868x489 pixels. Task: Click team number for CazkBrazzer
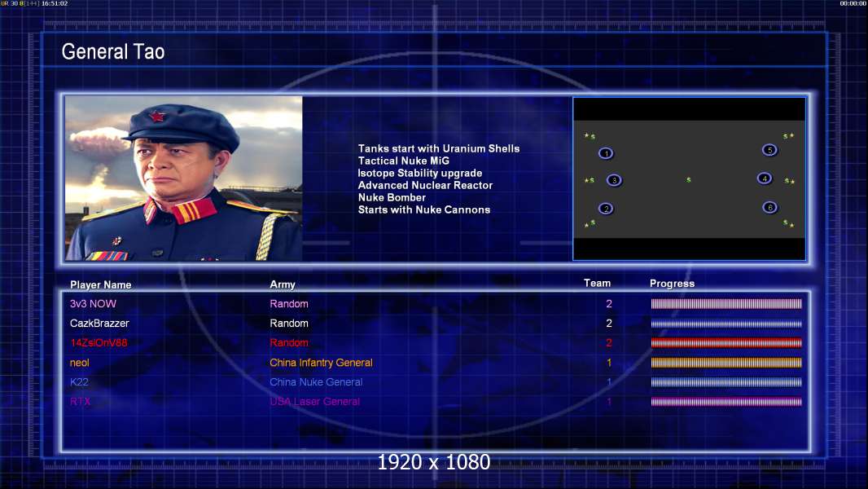pyautogui.click(x=609, y=323)
